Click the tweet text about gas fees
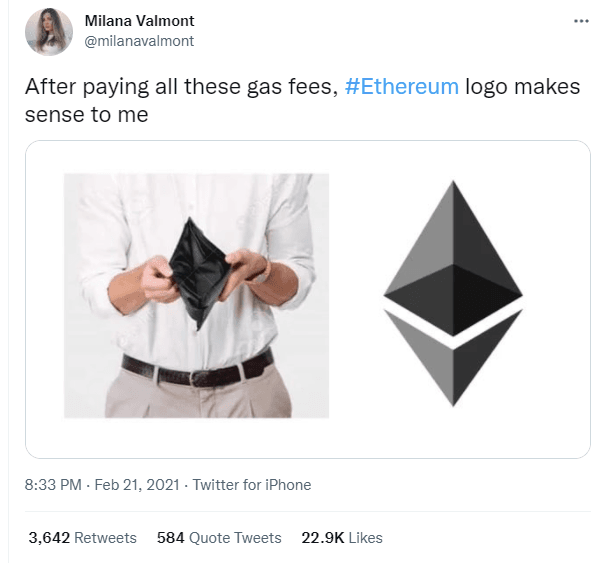This screenshot has height=563, width=595. coord(302,101)
